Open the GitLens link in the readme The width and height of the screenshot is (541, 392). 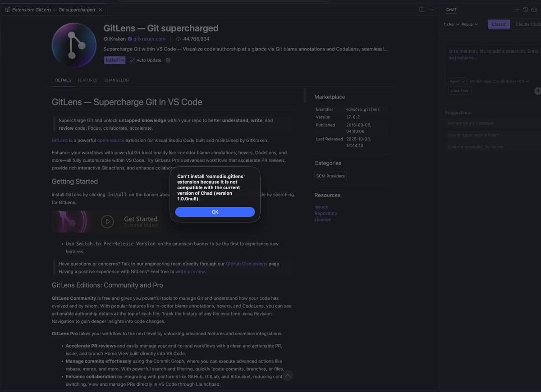[60, 141]
